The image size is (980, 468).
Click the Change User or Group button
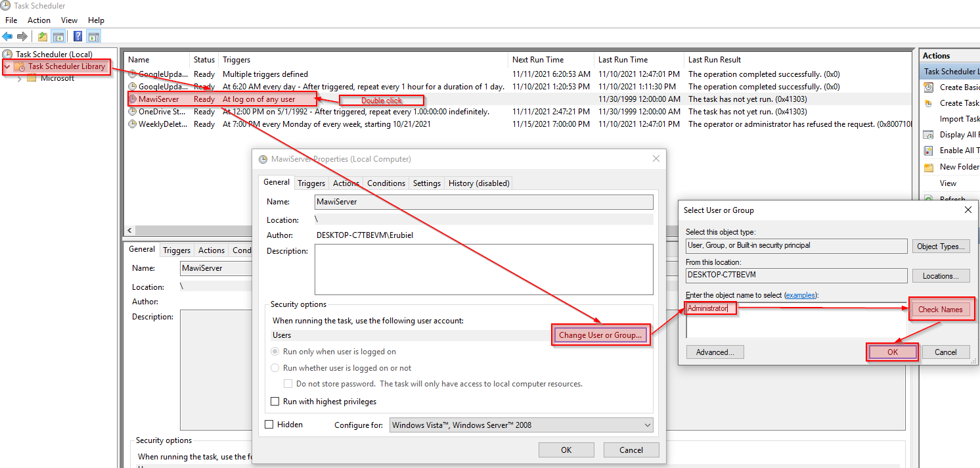(x=600, y=335)
